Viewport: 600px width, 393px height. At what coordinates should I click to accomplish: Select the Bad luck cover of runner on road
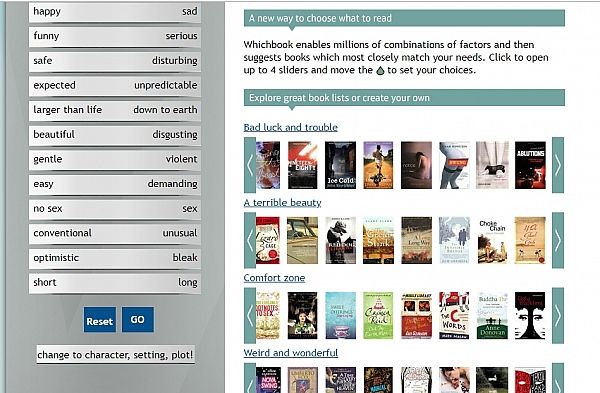378,165
